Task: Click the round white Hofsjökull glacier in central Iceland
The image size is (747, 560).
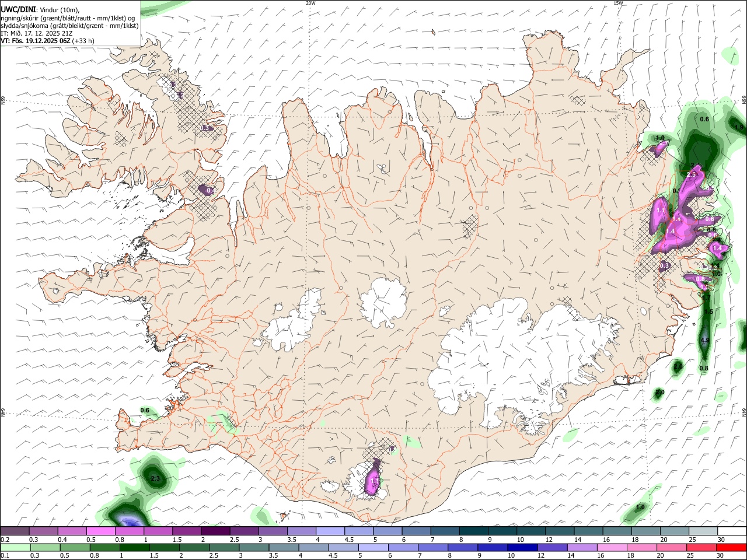Action: (383, 303)
